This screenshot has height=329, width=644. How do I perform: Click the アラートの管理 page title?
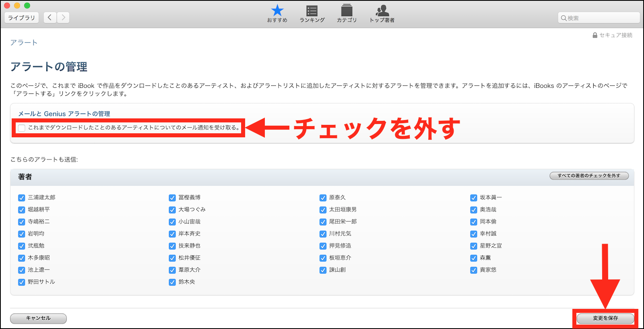[x=49, y=67]
